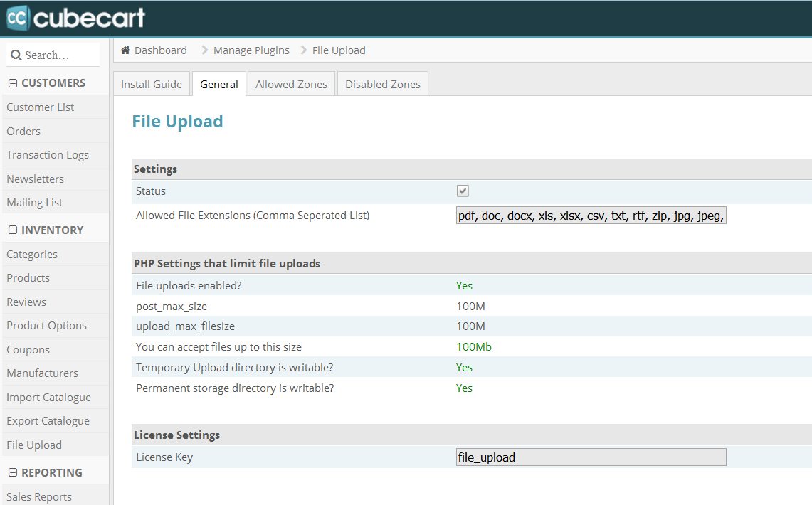The height and width of the screenshot is (505, 812).
Task: Click the 'Status' row label
Action: (x=151, y=191)
